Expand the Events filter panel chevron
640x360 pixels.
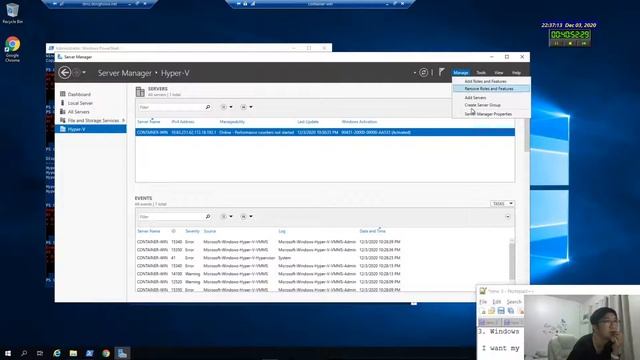508,217
